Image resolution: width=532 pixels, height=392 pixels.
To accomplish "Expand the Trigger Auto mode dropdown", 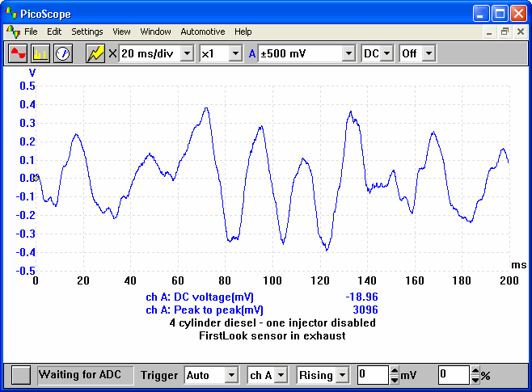I will pyautogui.click(x=231, y=375).
